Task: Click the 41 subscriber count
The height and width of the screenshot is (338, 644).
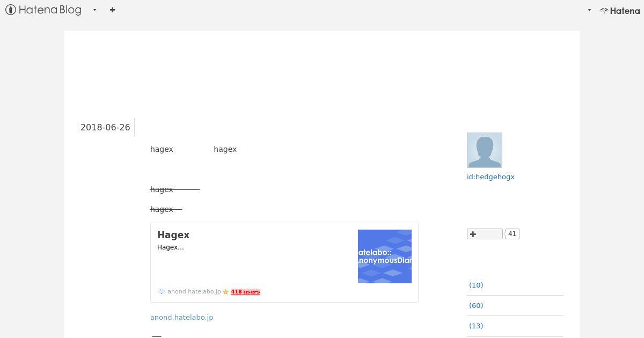Action: click(512, 234)
